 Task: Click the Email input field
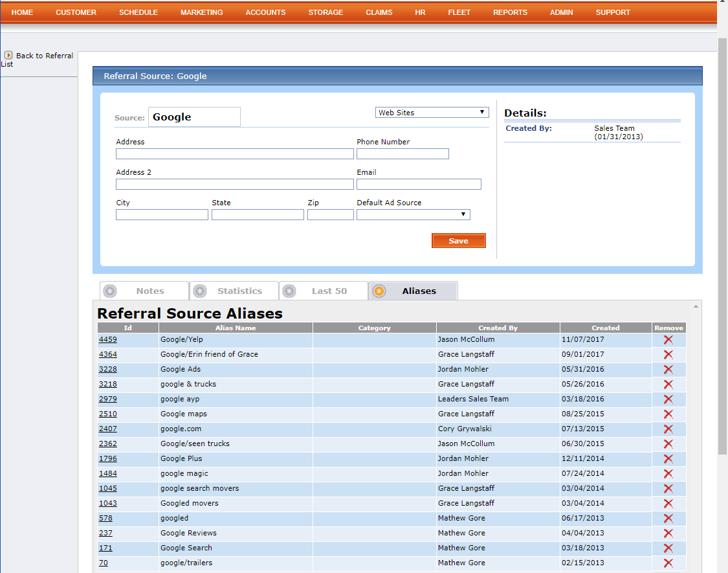tap(419, 184)
